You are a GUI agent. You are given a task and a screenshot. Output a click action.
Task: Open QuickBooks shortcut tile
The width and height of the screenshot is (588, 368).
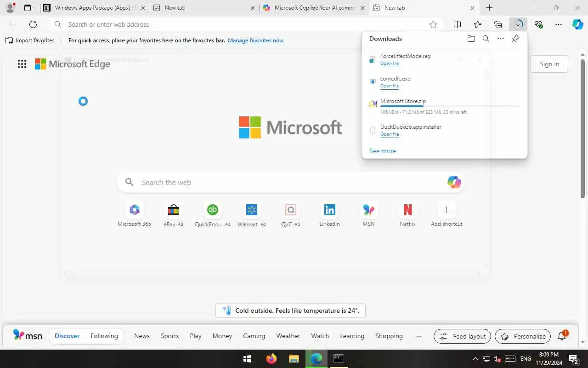212,214
